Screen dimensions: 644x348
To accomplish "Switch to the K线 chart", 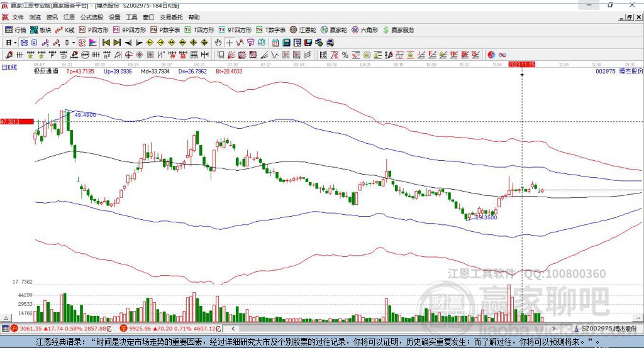I will click(x=65, y=30).
